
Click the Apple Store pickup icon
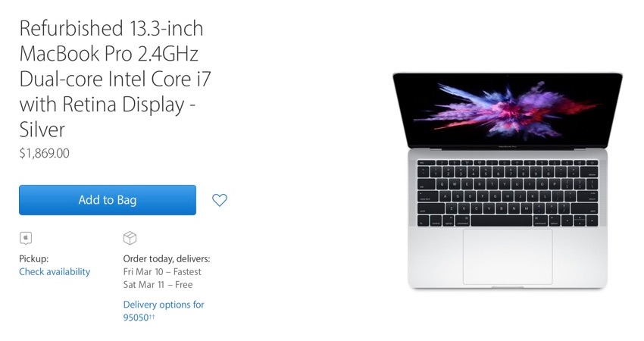coord(26,238)
